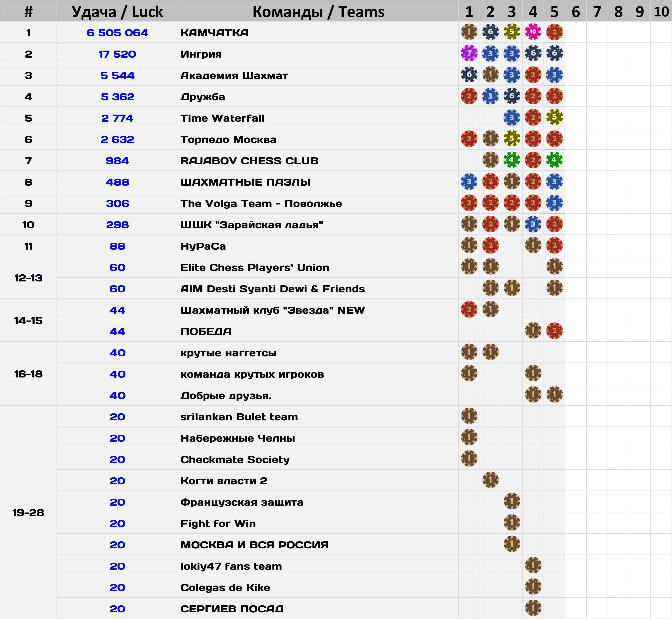The width and height of the screenshot is (672, 619).
Task: Select team name HyPaCa
Action: pos(203,246)
